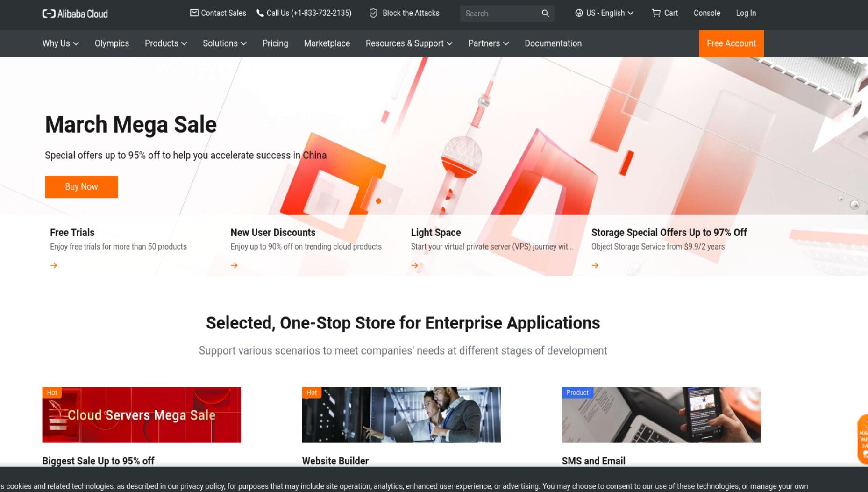This screenshot has width=868, height=492.
Task: Click the phone icon beside Call Us
Action: tap(260, 13)
